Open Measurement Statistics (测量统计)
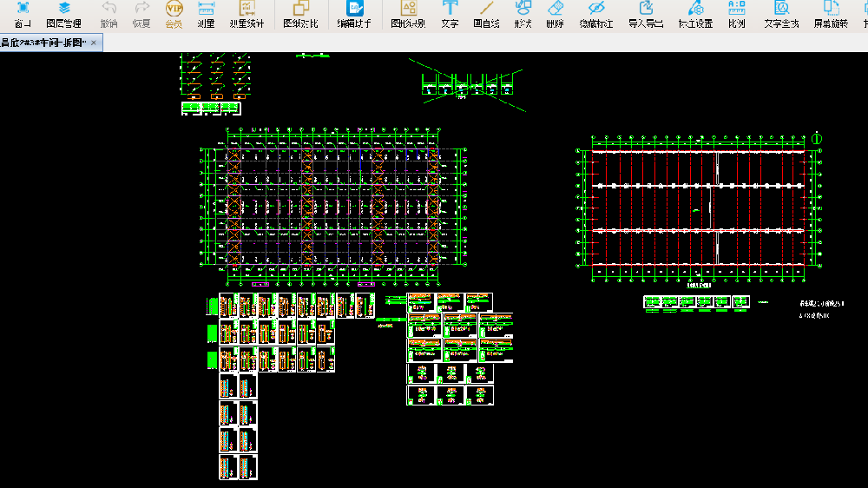Screen dimensions: 868x488 click(247, 14)
